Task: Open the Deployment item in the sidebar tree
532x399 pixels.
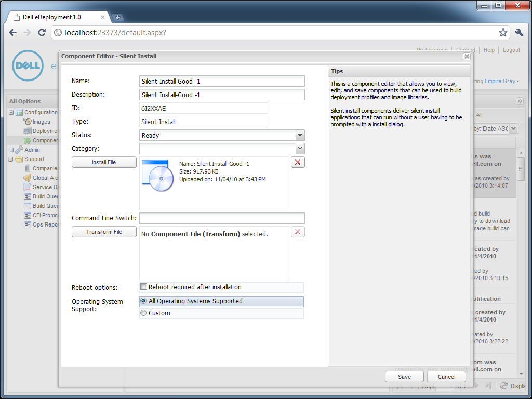Action: point(41,131)
